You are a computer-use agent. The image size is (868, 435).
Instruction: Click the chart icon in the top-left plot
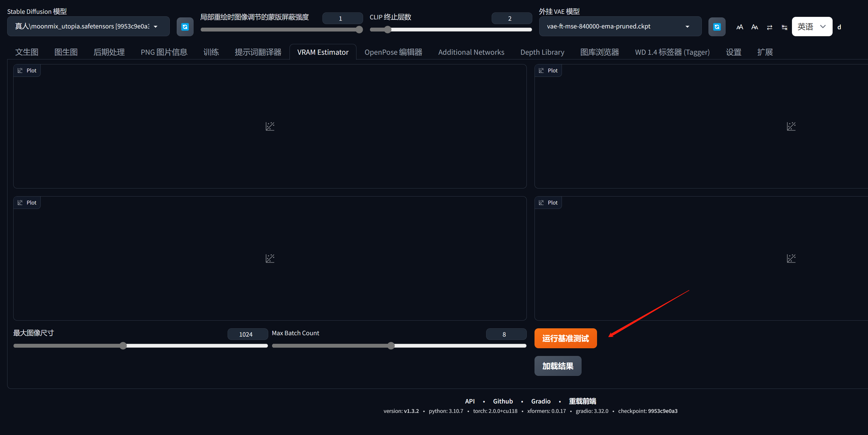(270, 126)
